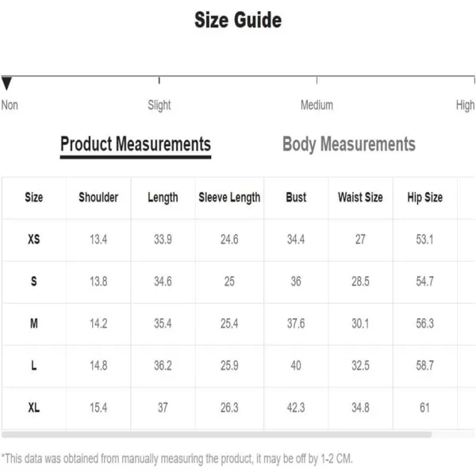476x476 pixels.
Task: Click the Bust column header
Action: tap(296, 198)
